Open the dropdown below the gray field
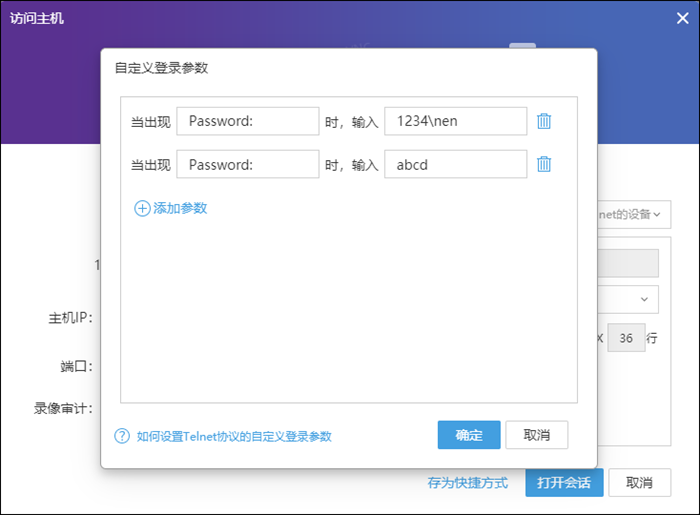Image resolution: width=700 pixels, height=515 pixels. point(630,299)
